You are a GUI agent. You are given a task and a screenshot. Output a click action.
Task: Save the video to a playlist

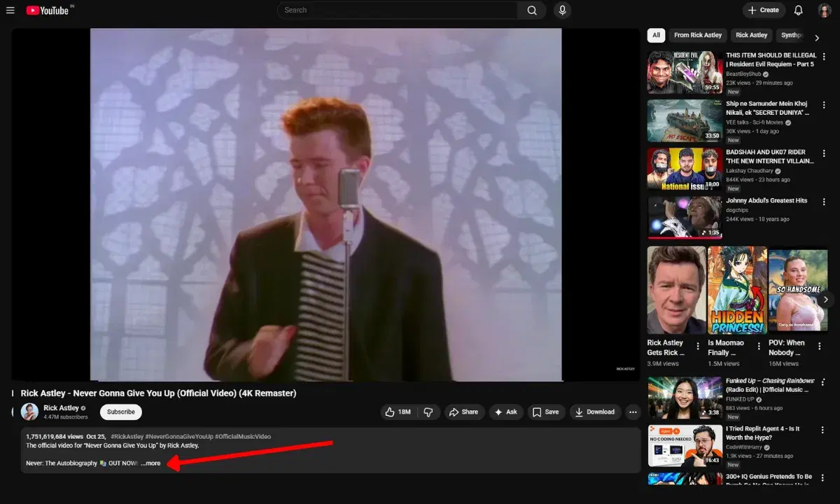(546, 412)
